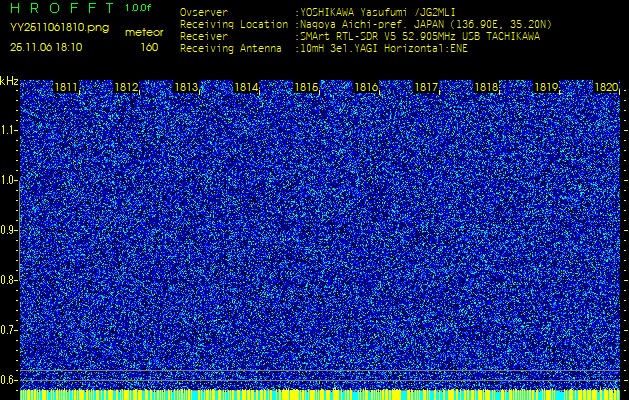Click the 1819 time marker
This screenshot has width=629, height=400.
click(546, 88)
